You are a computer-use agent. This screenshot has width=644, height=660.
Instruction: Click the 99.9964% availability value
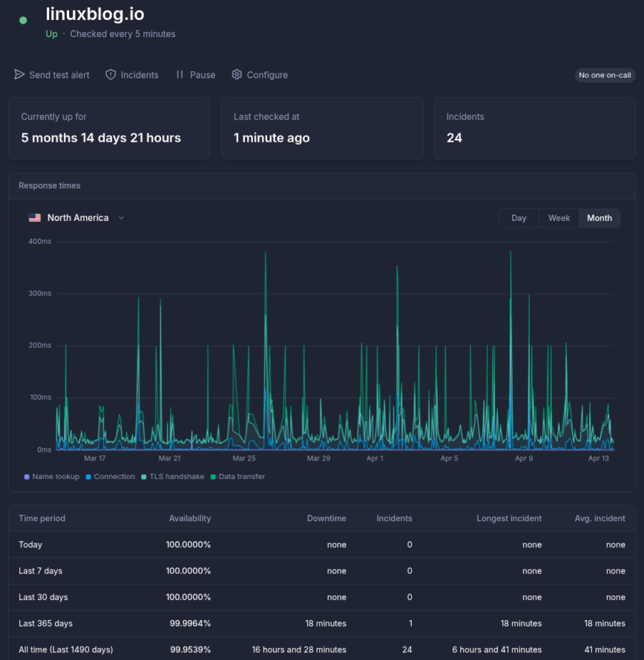click(190, 624)
